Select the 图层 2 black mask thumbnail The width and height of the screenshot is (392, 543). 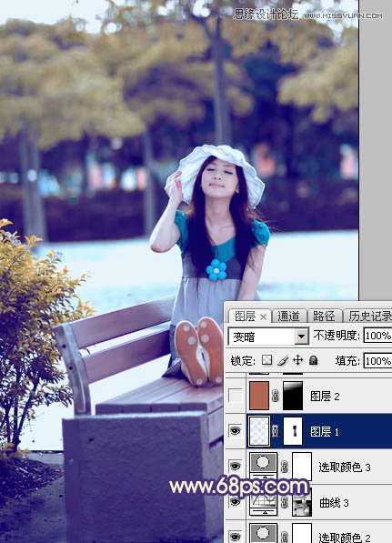coord(293,396)
